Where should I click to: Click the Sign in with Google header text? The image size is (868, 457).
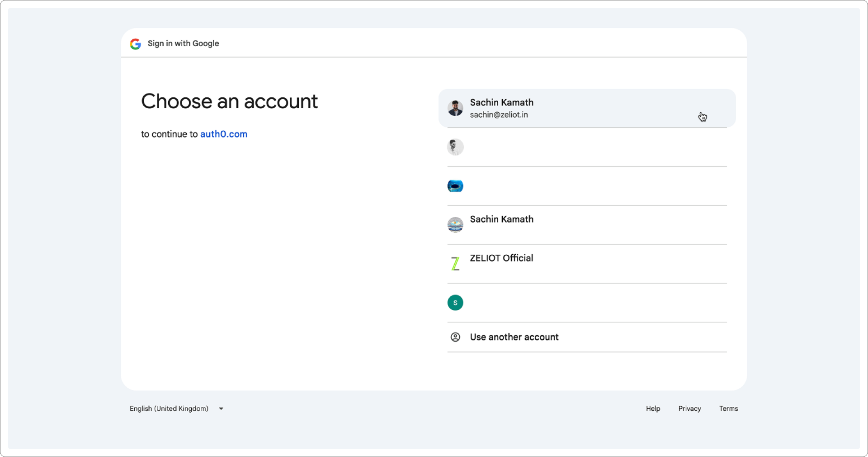[183, 43]
